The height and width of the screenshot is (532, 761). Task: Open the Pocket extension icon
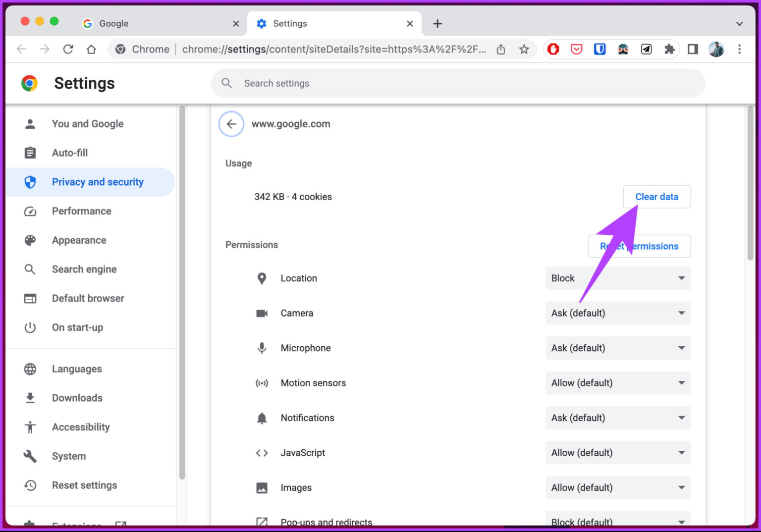pos(576,49)
